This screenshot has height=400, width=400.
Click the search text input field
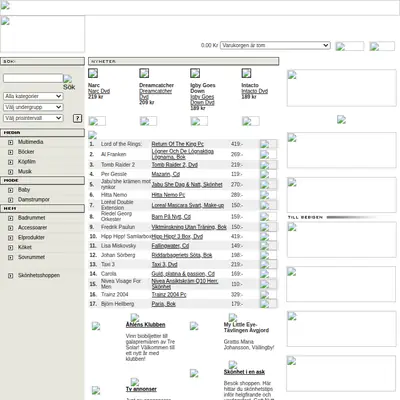coord(33,78)
